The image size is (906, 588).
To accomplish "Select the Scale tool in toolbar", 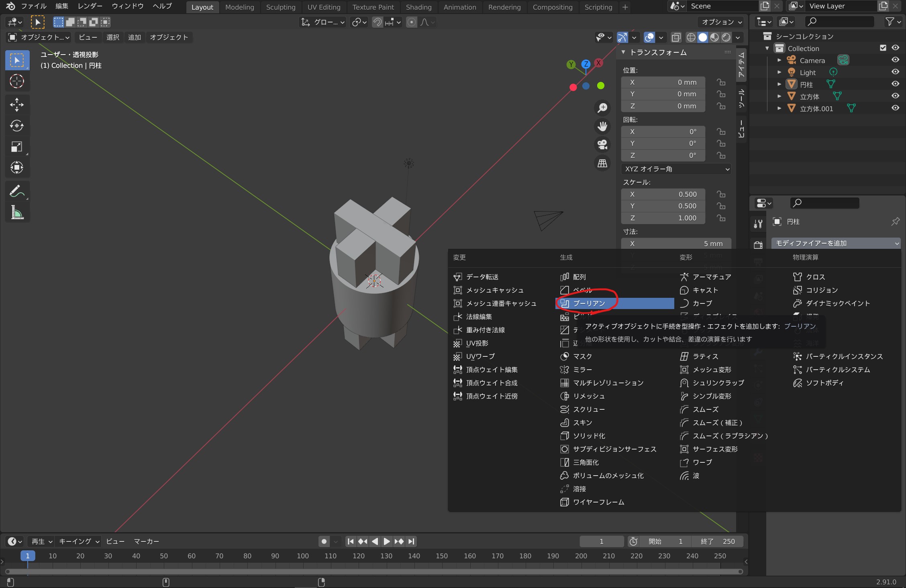I will point(16,147).
